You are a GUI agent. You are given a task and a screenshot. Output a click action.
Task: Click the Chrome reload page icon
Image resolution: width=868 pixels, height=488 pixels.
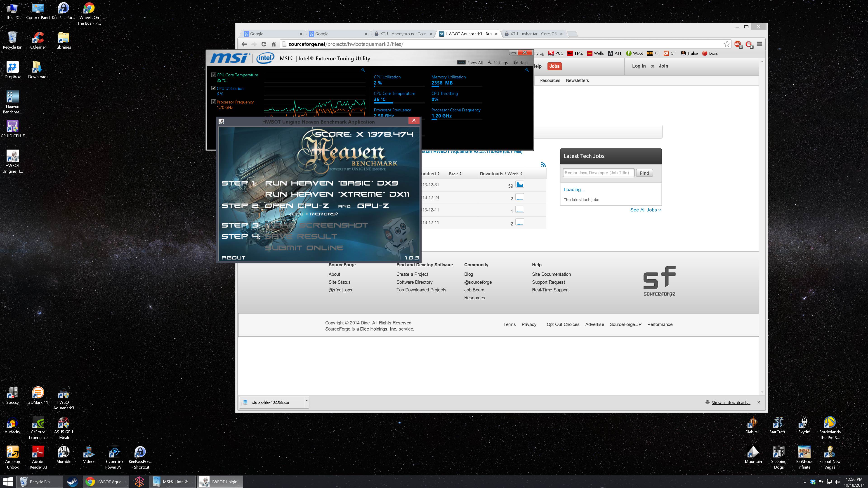click(264, 44)
